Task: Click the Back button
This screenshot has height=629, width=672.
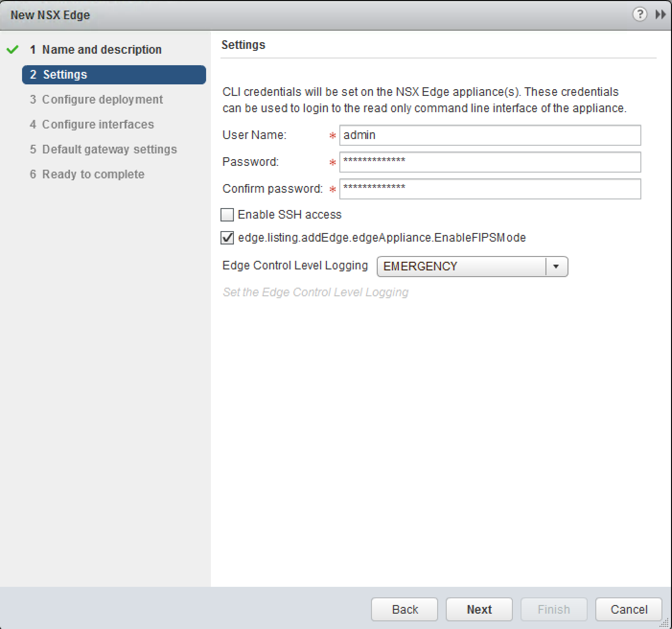Action: pyautogui.click(x=405, y=609)
